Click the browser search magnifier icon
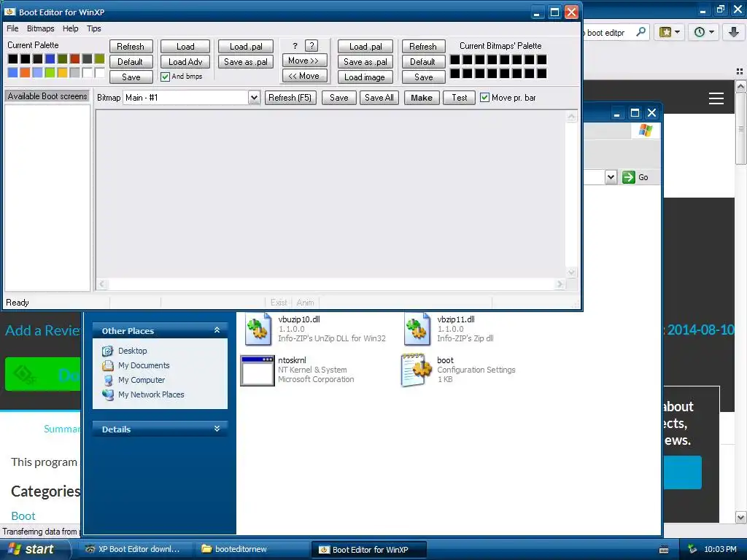The height and width of the screenshot is (560, 747). pos(641,32)
